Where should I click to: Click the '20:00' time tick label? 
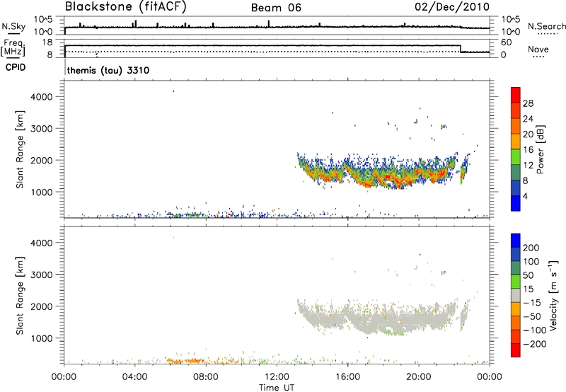419,377
